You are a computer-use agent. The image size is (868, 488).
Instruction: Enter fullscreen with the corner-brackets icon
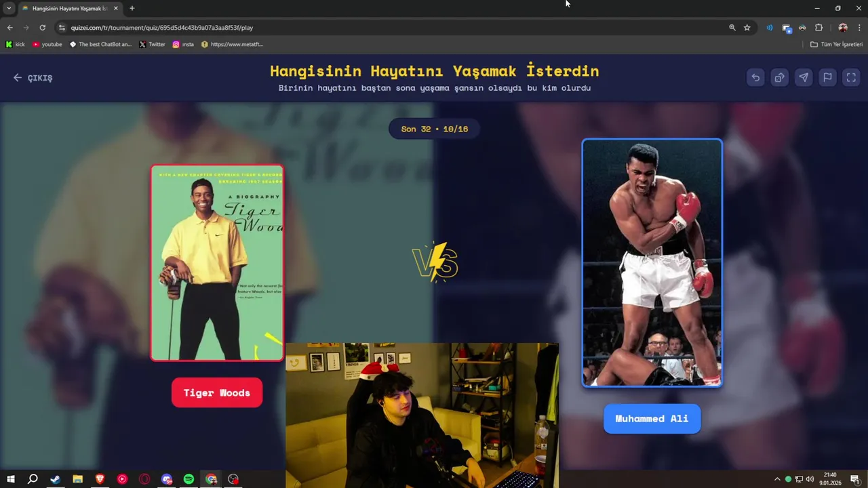click(851, 77)
